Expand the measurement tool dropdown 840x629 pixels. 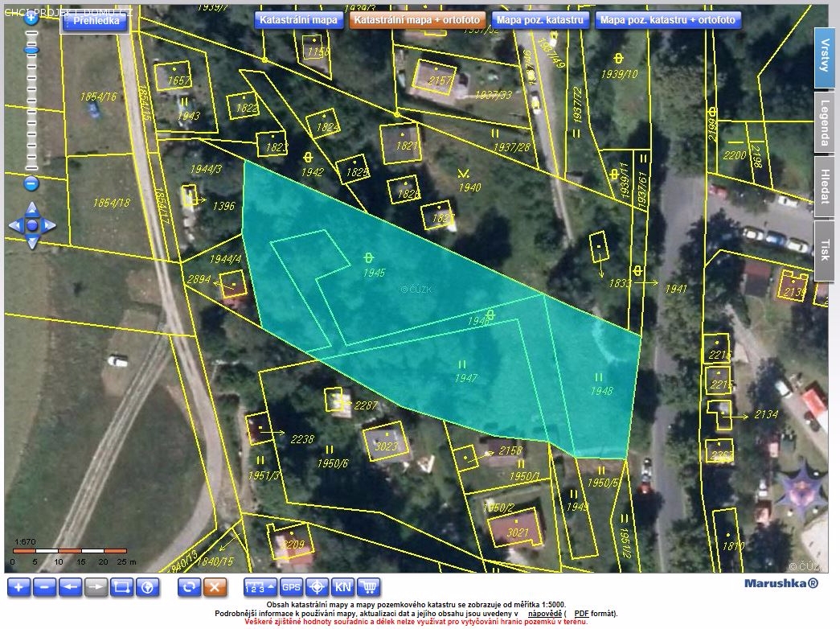point(260,586)
